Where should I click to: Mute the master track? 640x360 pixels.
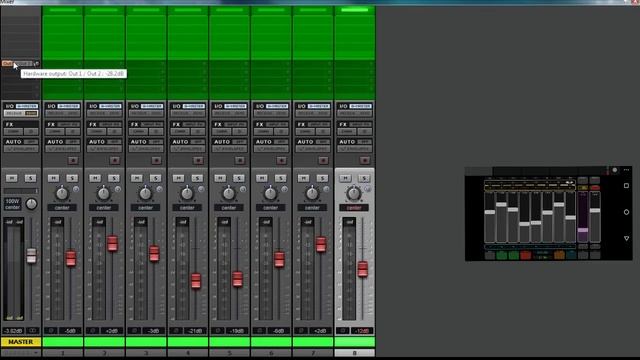click(11, 178)
